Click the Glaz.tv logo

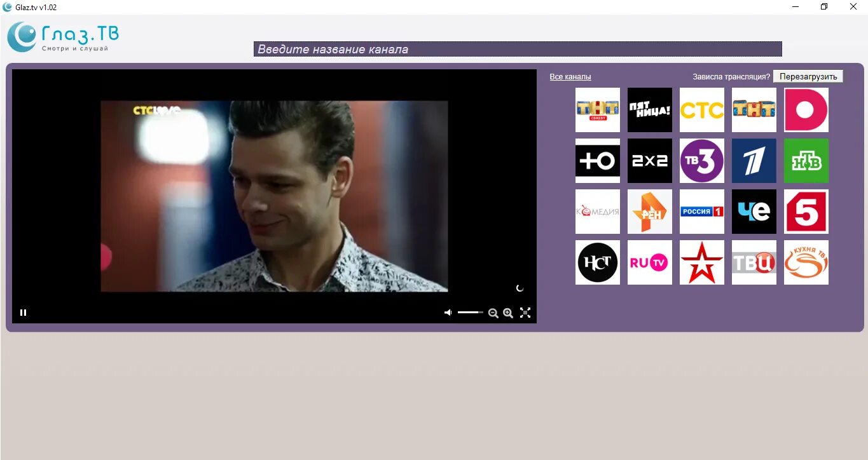[x=61, y=36]
